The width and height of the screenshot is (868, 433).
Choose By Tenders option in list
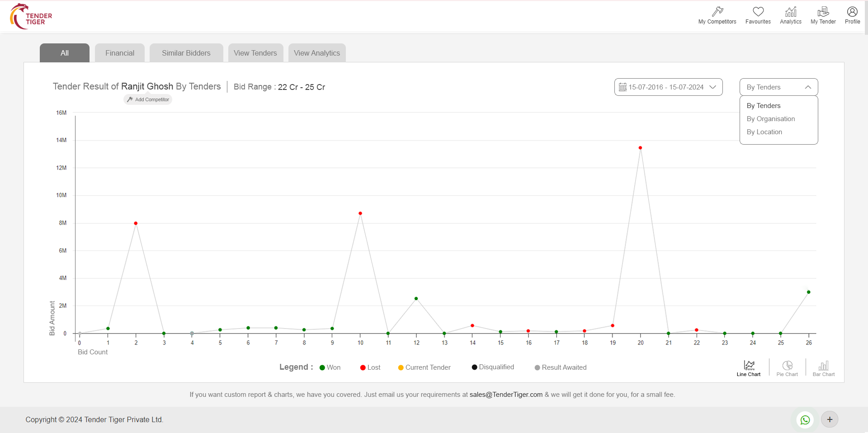[764, 106]
